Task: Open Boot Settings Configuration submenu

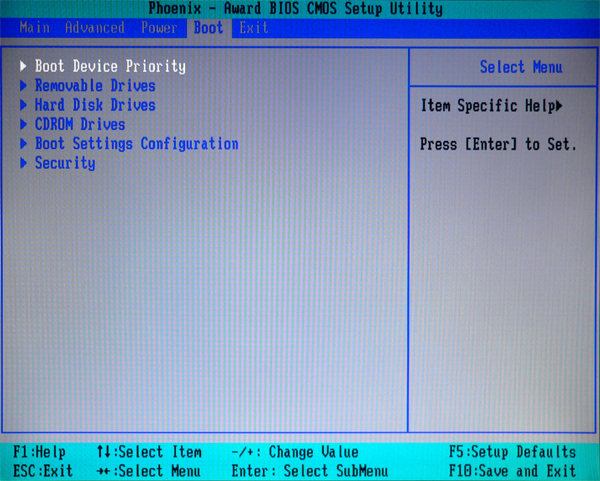Action: click(137, 144)
